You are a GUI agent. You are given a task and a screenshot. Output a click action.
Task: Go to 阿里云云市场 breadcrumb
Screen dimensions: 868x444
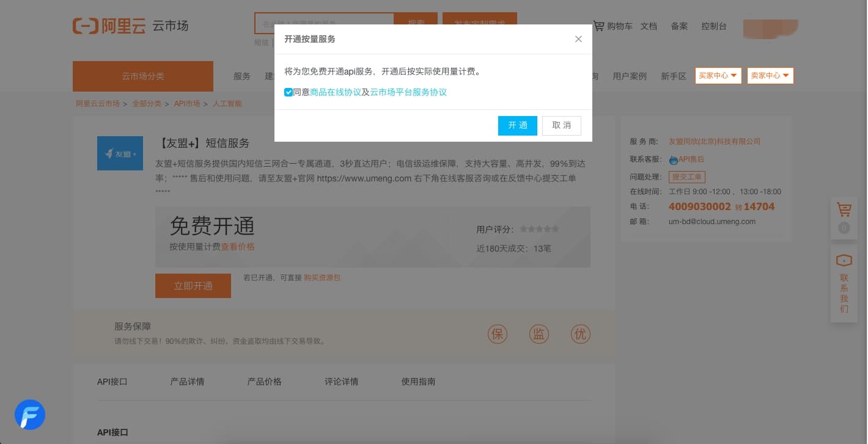(x=98, y=104)
